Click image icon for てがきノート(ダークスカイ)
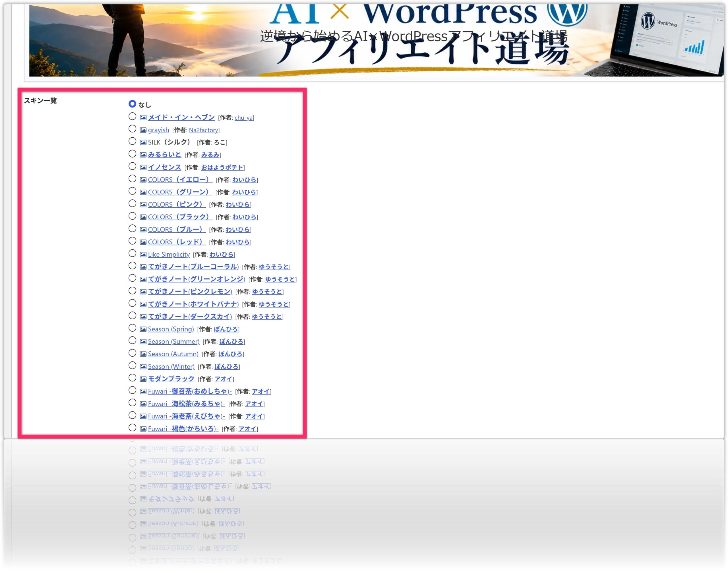 (143, 317)
